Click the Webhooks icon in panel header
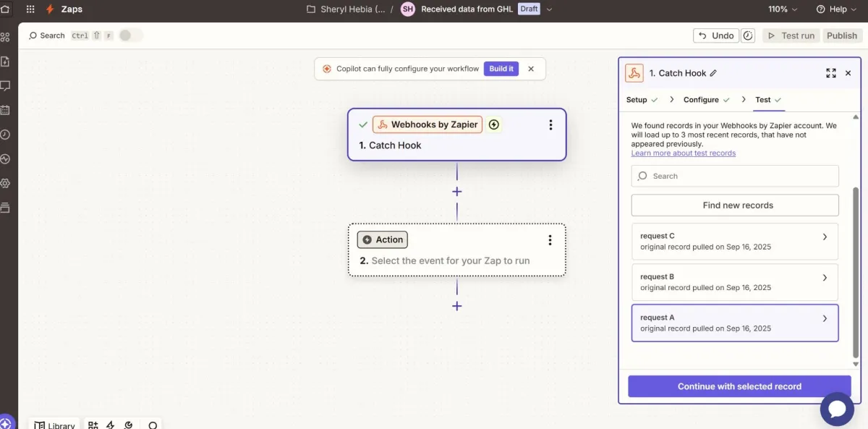The image size is (868, 429). tap(634, 73)
